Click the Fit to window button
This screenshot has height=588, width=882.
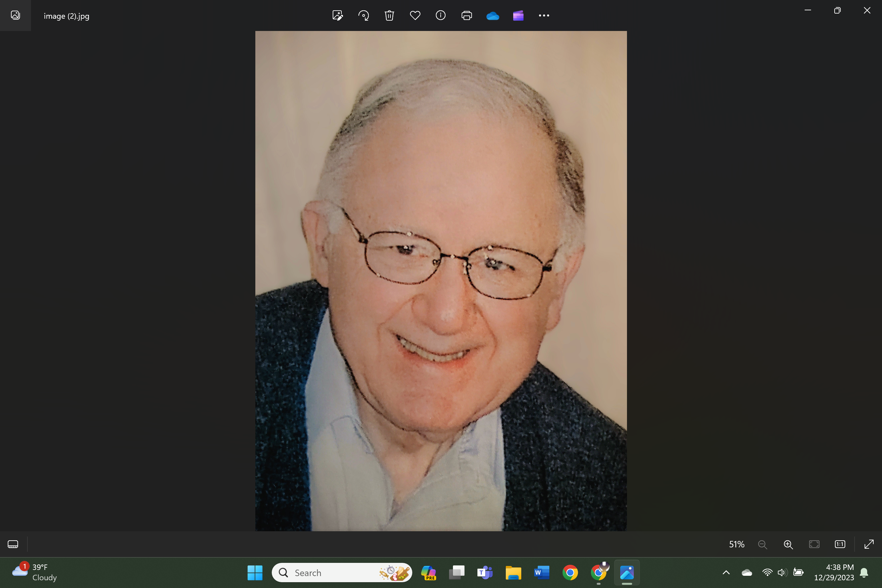pyautogui.click(x=814, y=544)
